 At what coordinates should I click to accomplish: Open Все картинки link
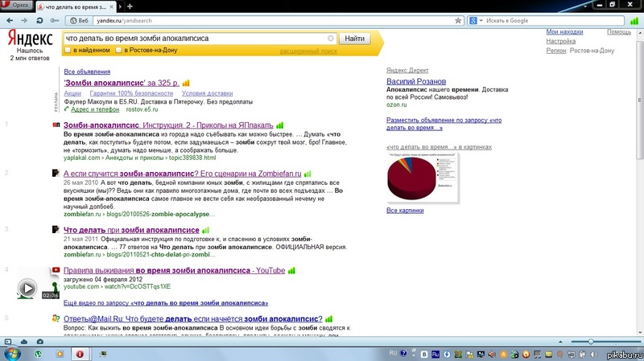[405, 211]
